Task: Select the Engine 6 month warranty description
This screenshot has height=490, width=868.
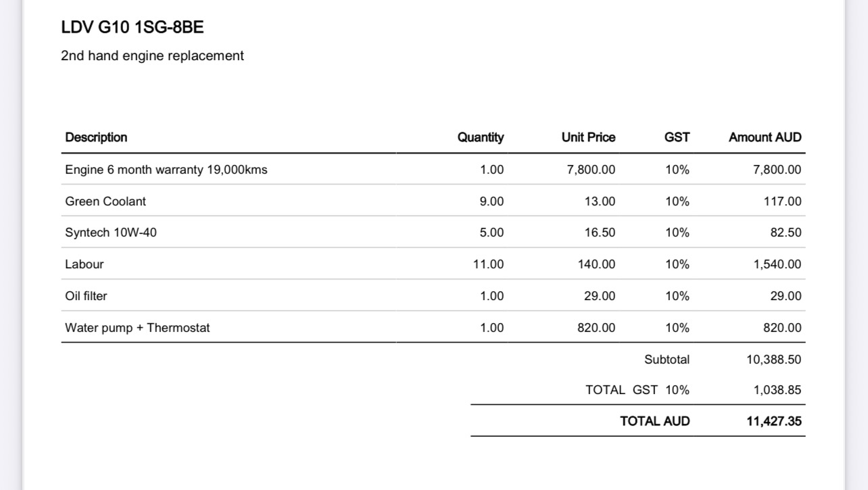Action: coord(166,170)
